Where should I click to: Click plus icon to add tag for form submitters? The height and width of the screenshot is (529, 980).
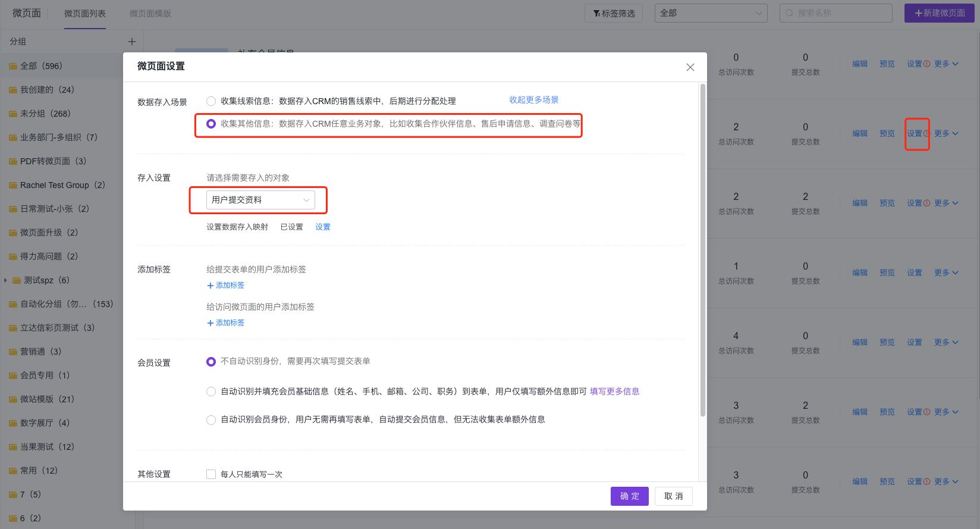click(210, 286)
